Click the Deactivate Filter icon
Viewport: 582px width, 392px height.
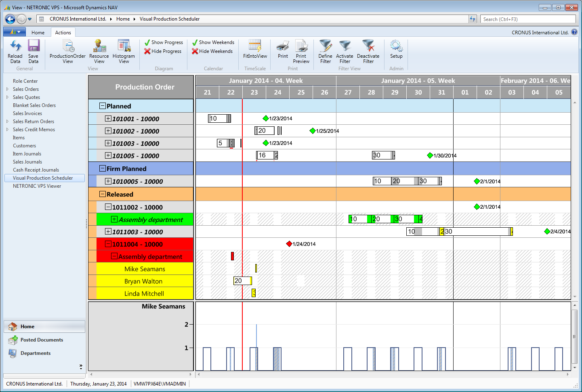pyautogui.click(x=368, y=51)
